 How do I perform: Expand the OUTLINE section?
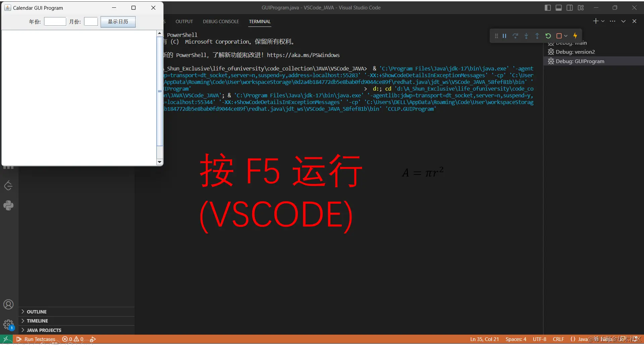76,312
